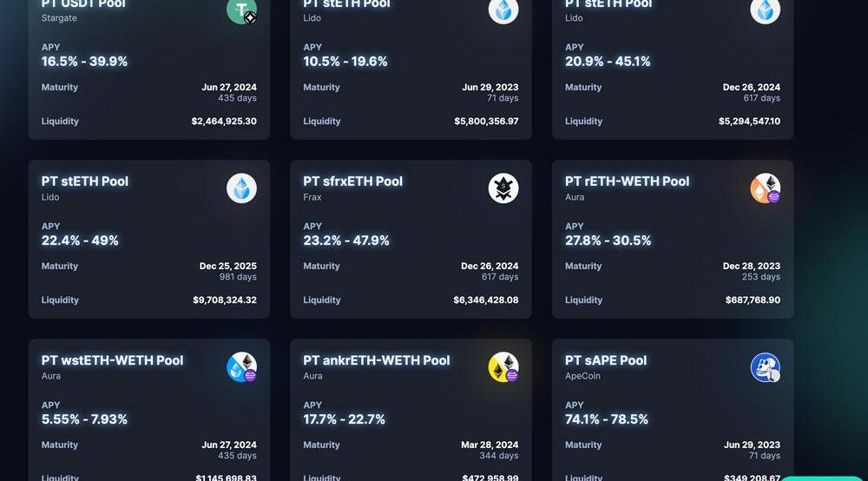
Task: Click the Dec 28, 2023 maturity date
Action: click(751, 267)
